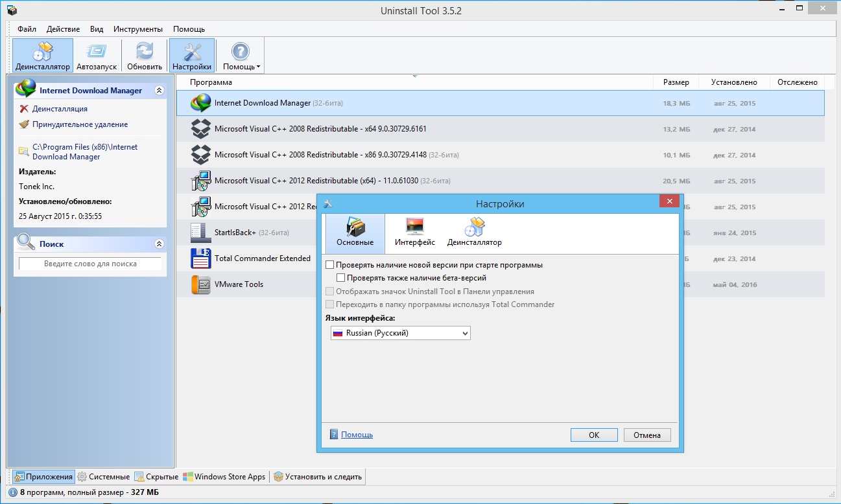
Task: Enable checking for beta versions checkbox
Action: point(341,278)
